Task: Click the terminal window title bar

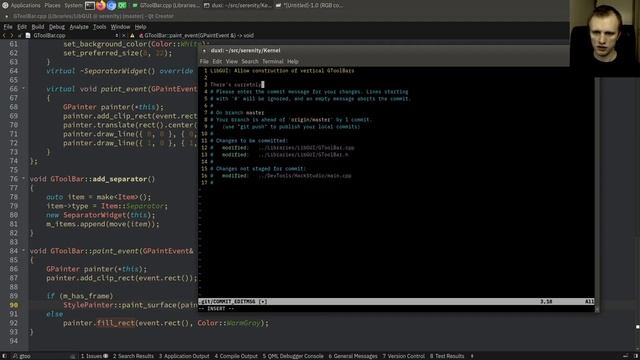Action: coord(384,50)
